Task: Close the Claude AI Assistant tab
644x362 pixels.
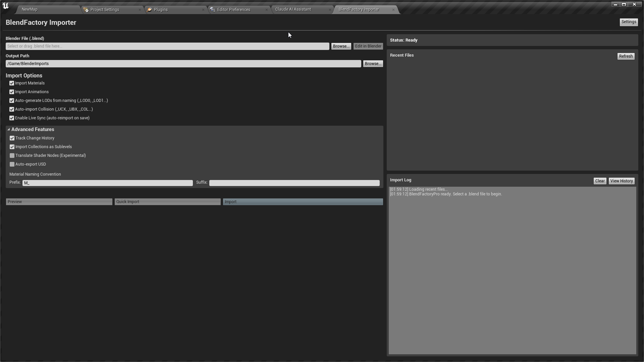Action: coord(330,10)
